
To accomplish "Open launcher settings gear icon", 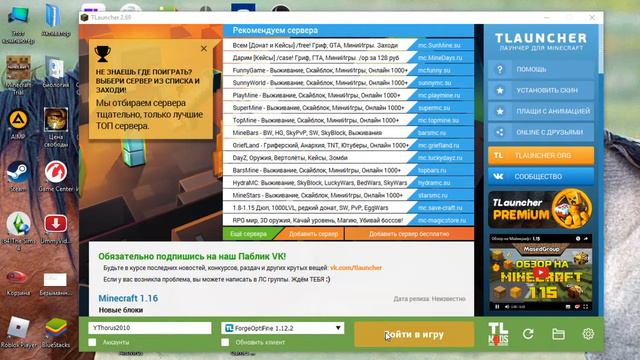I will (x=588, y=334).
